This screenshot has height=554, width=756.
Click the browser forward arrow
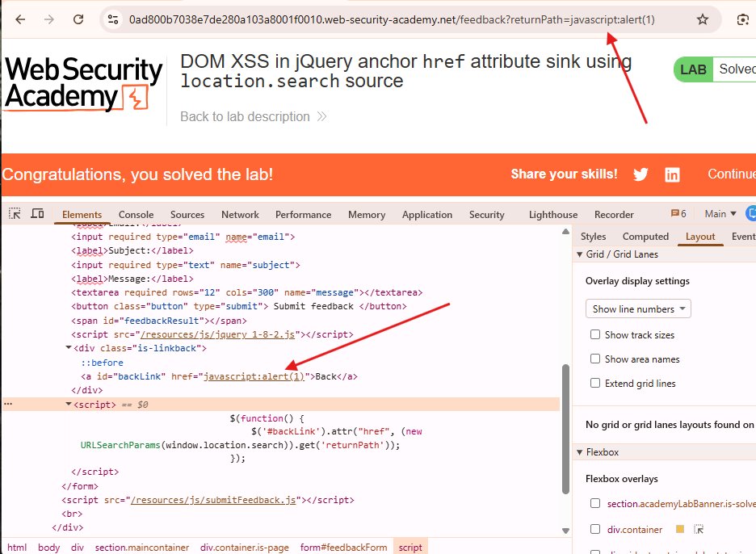tap(49, 19)
